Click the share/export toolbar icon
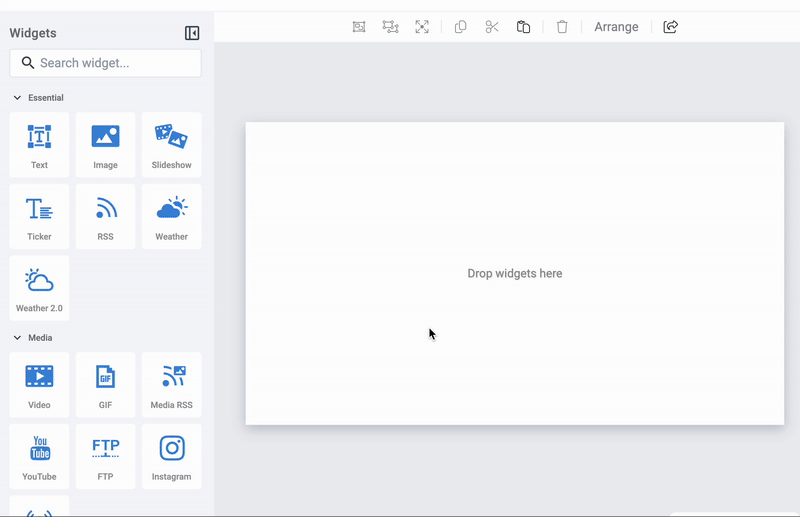The width and height of the screenshot is (800, 517). (x=670, y=27)
